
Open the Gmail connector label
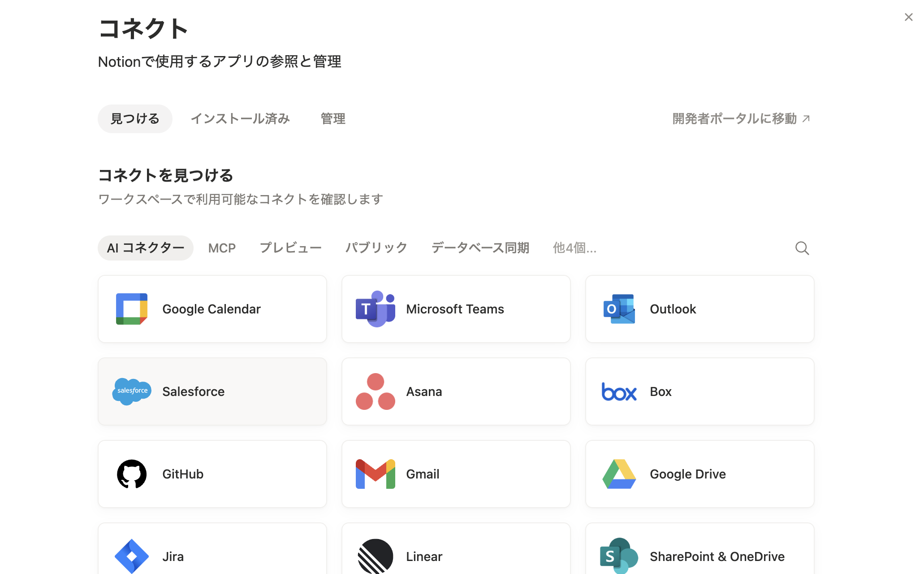[423, 474]
